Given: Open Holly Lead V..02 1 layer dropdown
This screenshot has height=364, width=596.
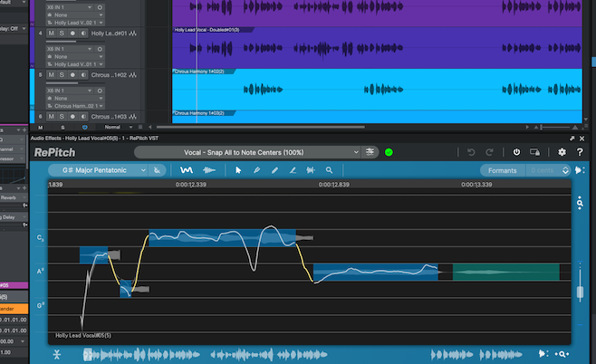Looking at the screenshot, I should point(75,23).
